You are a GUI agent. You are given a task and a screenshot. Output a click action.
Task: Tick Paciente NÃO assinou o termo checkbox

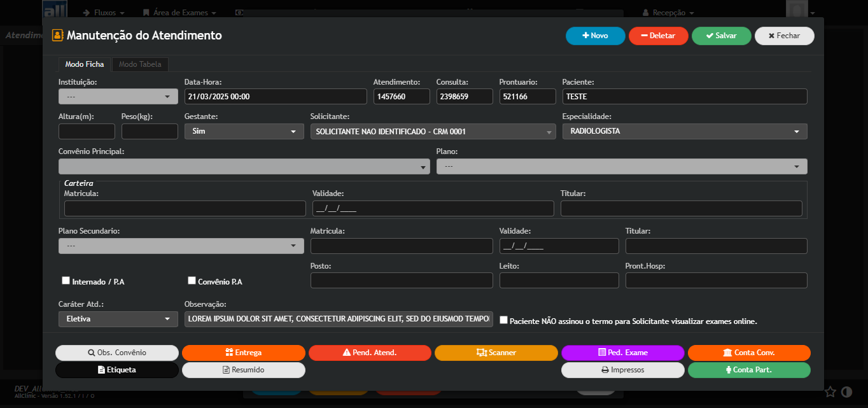click(x=504, y=320)
